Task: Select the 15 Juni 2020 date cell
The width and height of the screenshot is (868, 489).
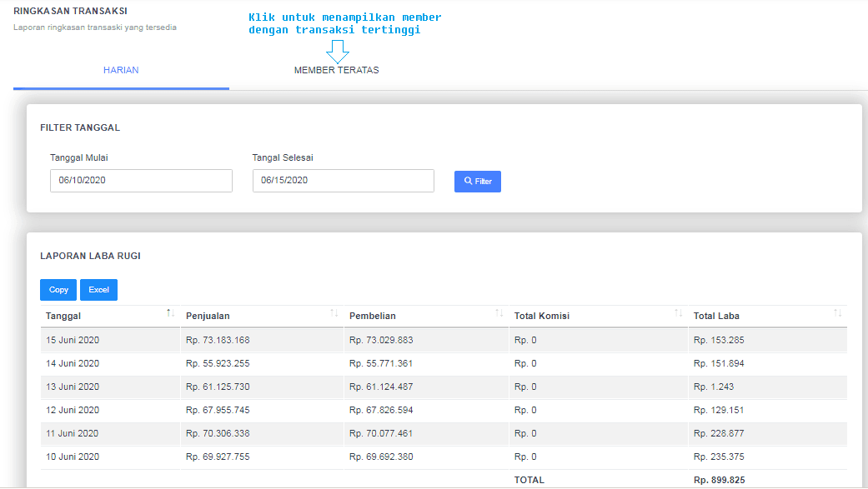Action: (x=73, y=340)
